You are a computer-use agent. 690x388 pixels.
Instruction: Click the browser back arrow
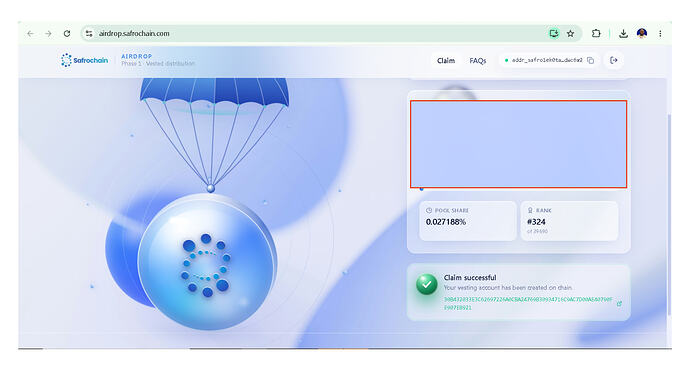click(30, 33)
